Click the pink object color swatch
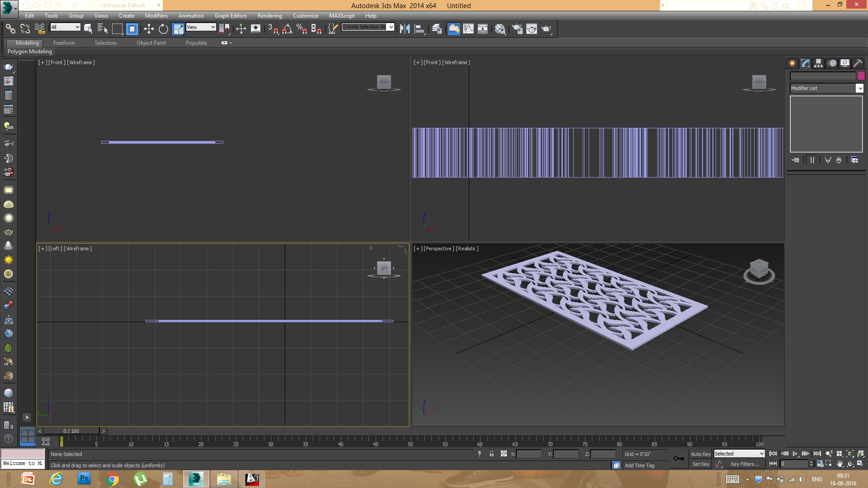This screenshot has height=488, width=868. [861, 76]
